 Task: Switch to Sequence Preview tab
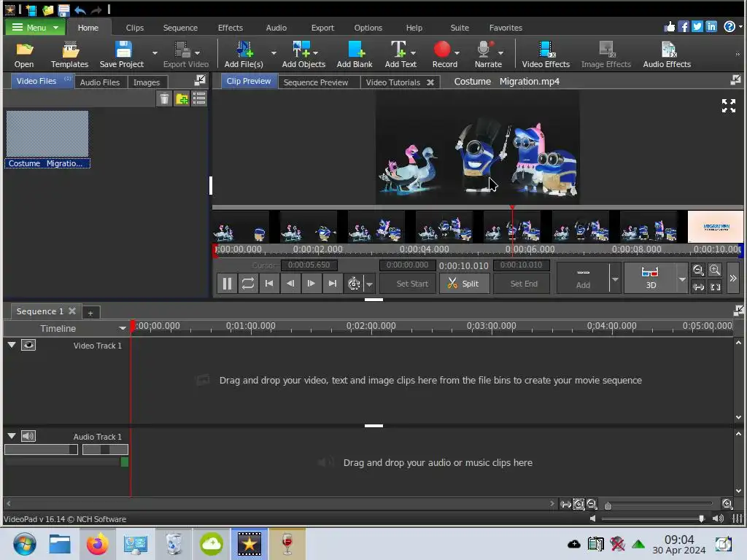pos(315,82)
